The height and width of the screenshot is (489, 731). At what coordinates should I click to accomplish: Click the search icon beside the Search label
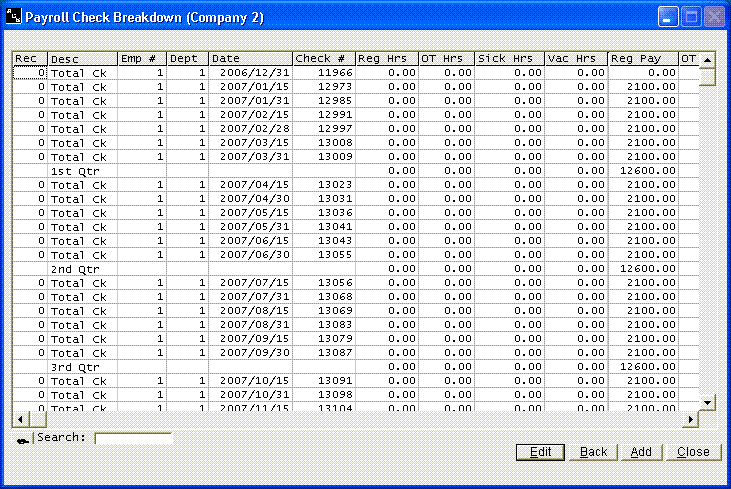[22, 440]
